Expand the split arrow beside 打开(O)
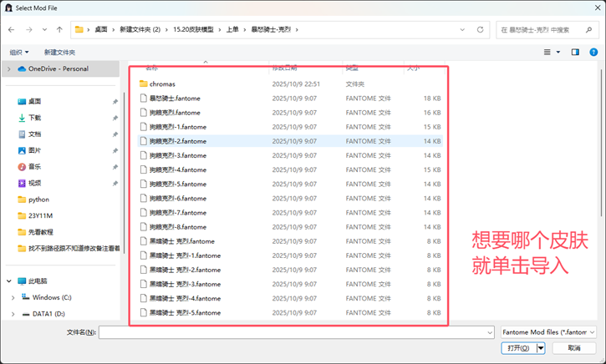 pyautogui.click(x=541, y=348)
